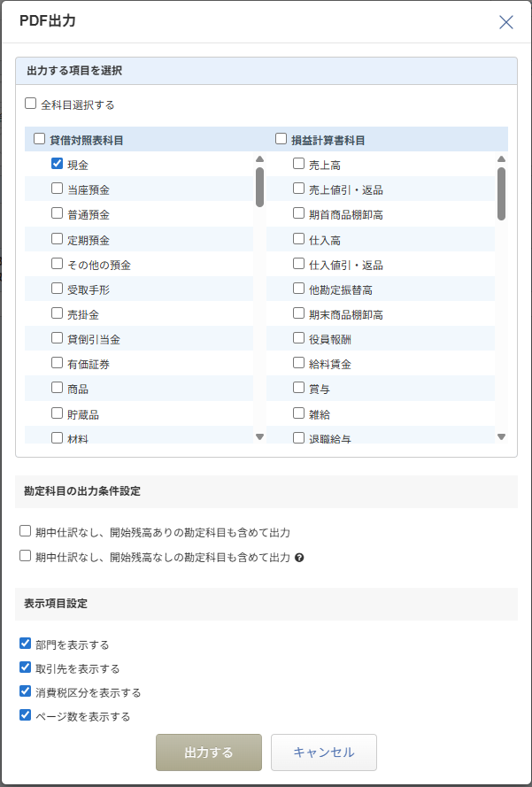The image size is (532, 787).
Task: Click the 出力する button
Action: pyautogui.click(x=209, y=752)
